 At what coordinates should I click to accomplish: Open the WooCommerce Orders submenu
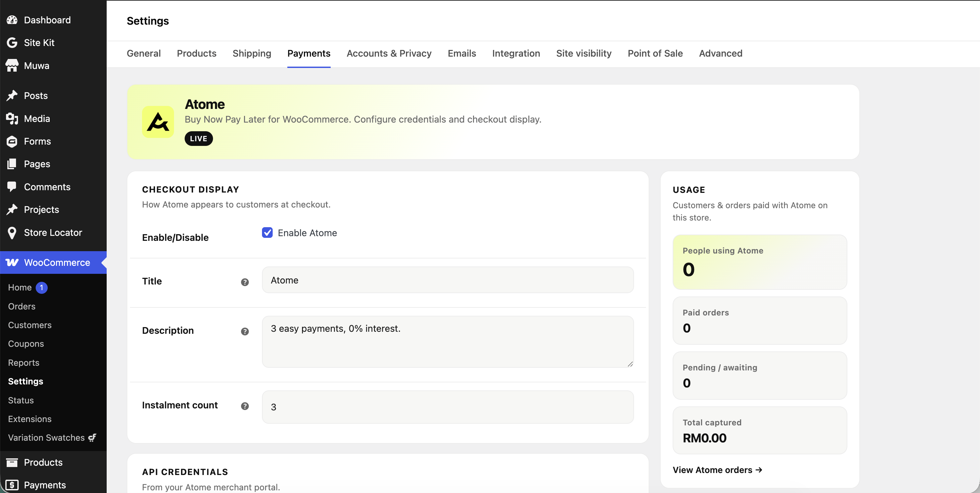22,306
